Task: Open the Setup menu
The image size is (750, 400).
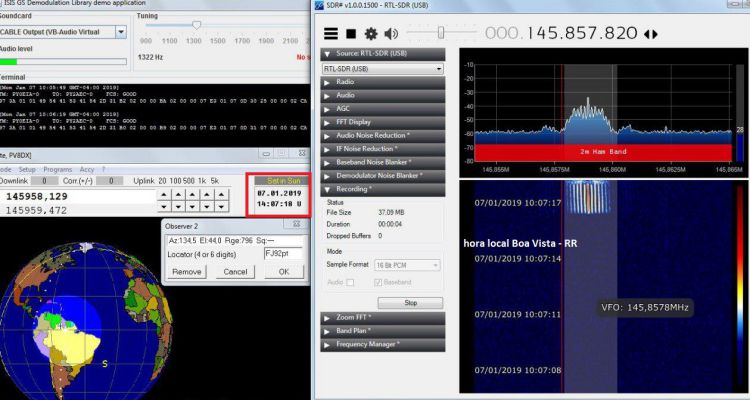Action: click(x=27, y=169)
